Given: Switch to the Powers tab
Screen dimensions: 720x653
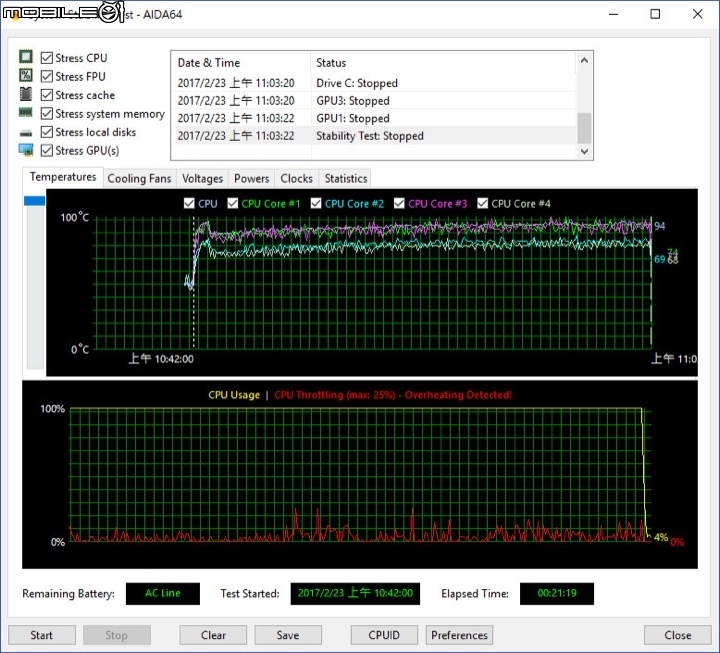Looking at the screenshot, I should (252, 179).
